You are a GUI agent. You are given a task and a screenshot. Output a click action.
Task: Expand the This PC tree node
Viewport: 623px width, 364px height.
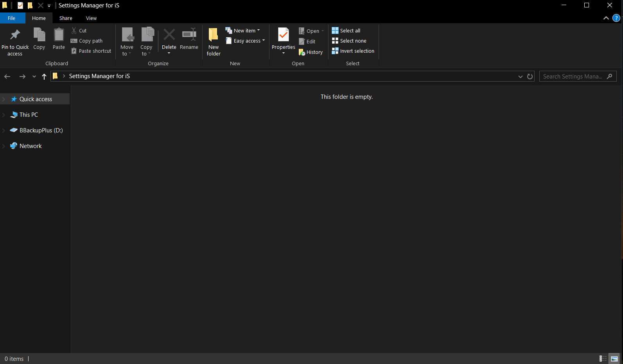click(x=4, y=115)
